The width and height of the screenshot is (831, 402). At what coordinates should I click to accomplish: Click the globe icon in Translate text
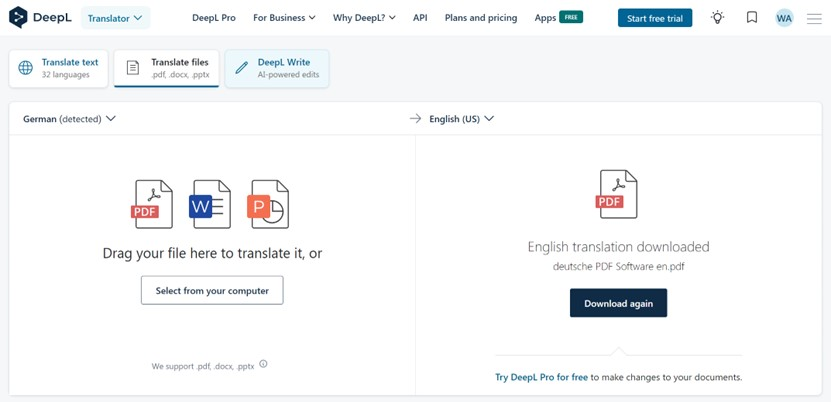(x=25, y=68)
